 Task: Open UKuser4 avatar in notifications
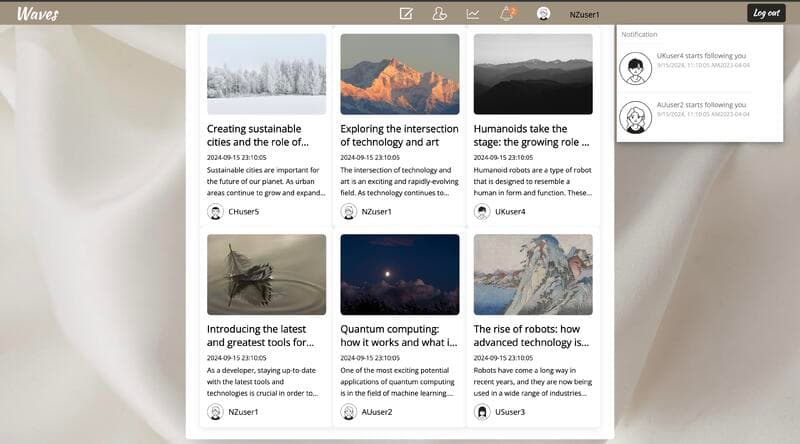635,68
